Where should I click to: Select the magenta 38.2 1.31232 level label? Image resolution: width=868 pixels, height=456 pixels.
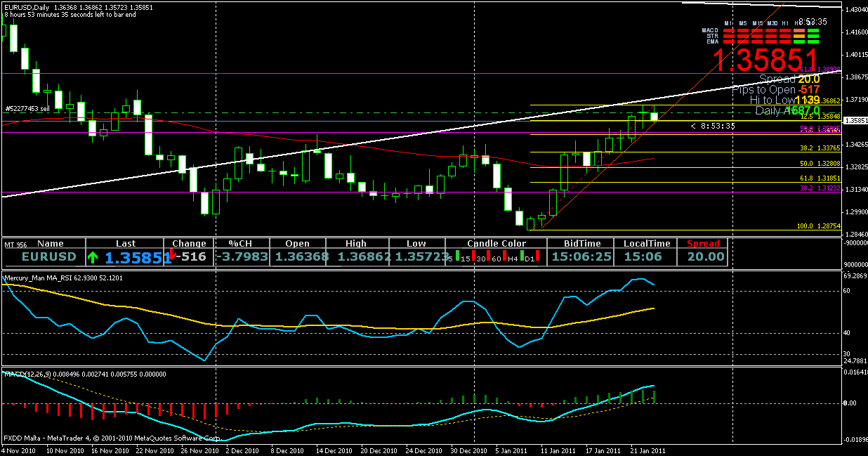pyautogui.click(x=820, y=188)
